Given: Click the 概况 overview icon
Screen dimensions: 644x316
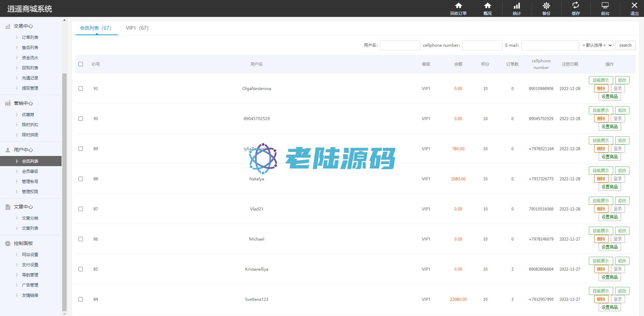Looking at the screenshot, I should coord(487,6).
